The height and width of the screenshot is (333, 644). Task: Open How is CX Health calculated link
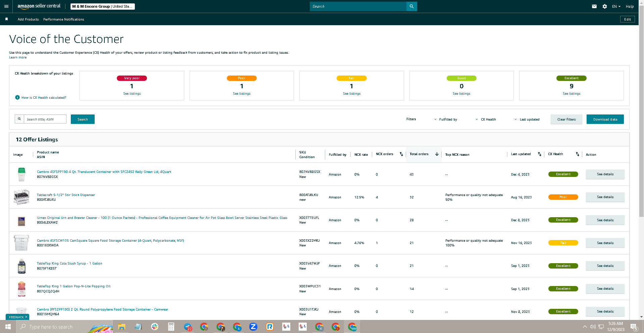(x=44, y=98)
